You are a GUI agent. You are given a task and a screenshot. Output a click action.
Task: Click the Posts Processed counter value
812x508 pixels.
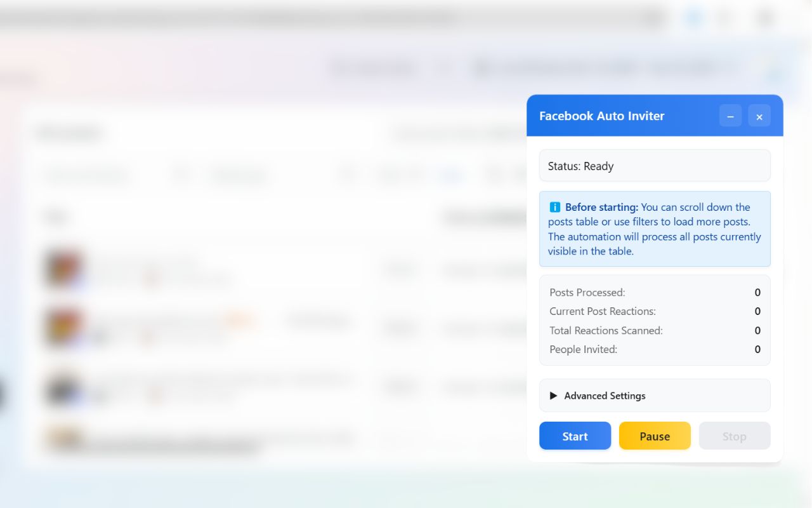pyautogui.click(x=757, y=293)
